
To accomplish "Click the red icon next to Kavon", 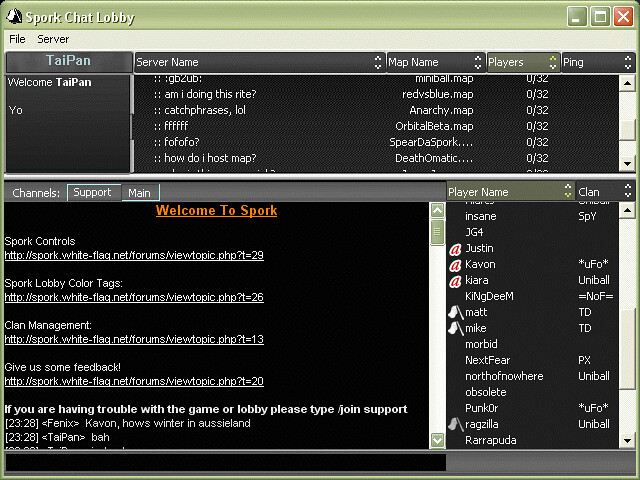I will [x=455, y=265].
